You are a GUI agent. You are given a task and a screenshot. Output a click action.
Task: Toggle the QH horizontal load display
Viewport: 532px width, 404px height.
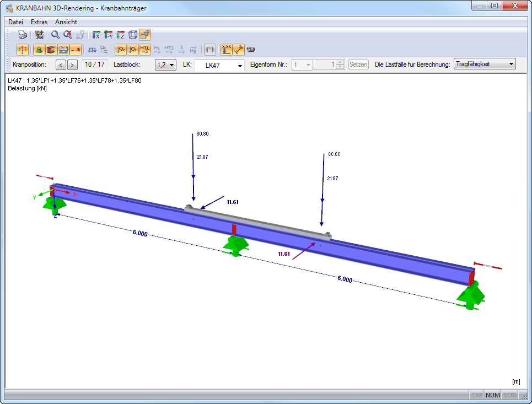coord(133,50)
